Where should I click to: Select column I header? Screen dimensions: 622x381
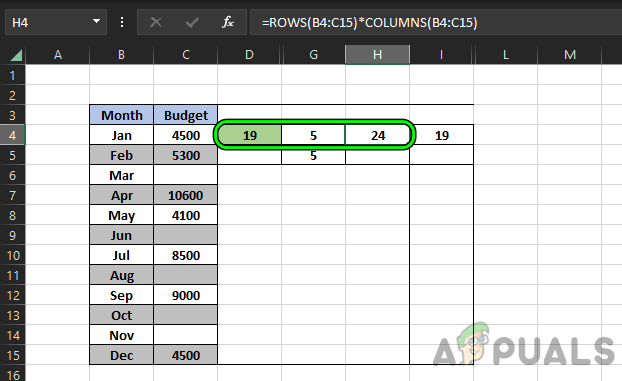point(441,54)
